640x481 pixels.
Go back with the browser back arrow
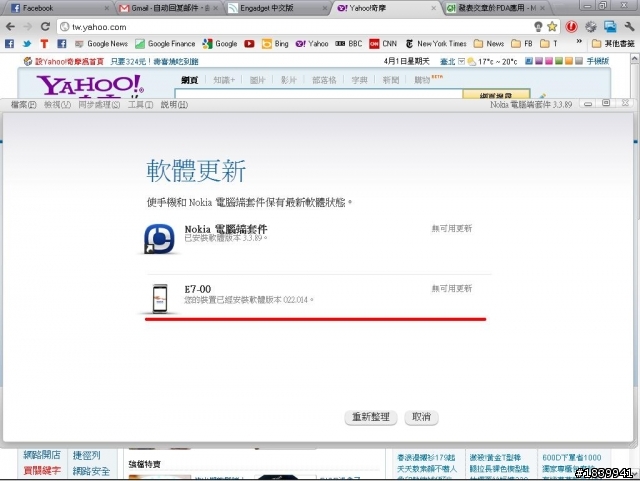[11, 27]
